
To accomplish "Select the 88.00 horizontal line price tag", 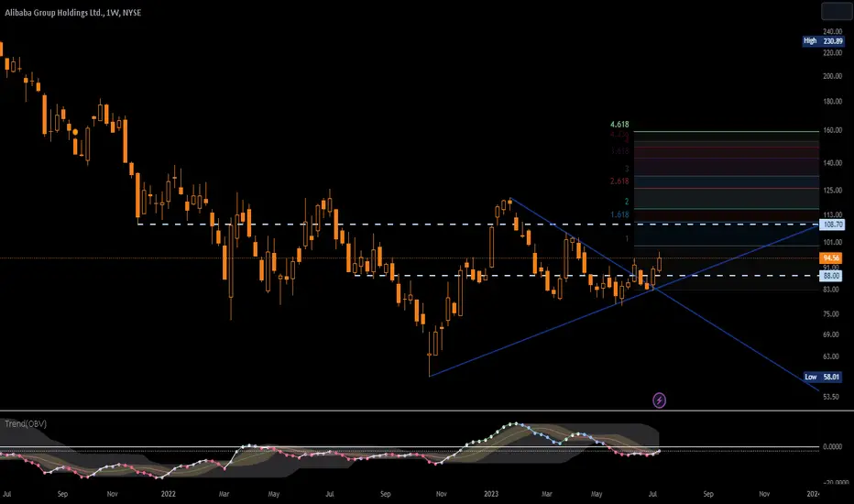I will point(831,276).
